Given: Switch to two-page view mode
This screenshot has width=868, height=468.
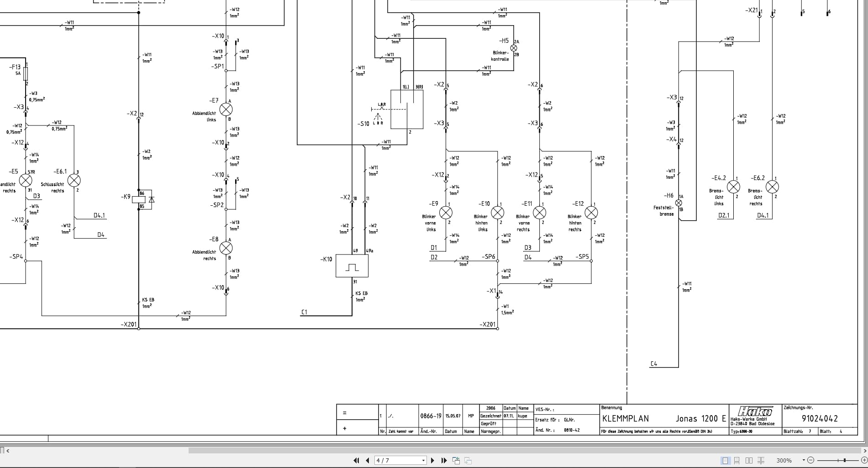Looking at the screenshot, I should pyautogui.click(x=749, y=460).
